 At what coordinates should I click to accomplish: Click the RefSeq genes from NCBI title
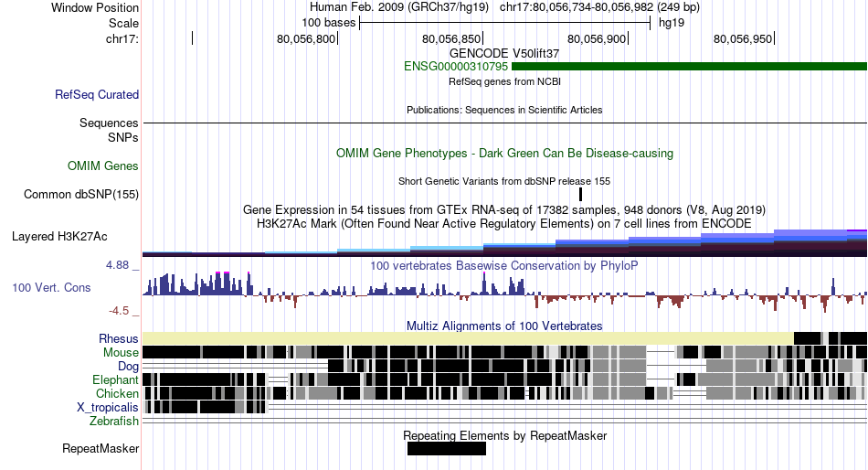(x=504, y=81)
